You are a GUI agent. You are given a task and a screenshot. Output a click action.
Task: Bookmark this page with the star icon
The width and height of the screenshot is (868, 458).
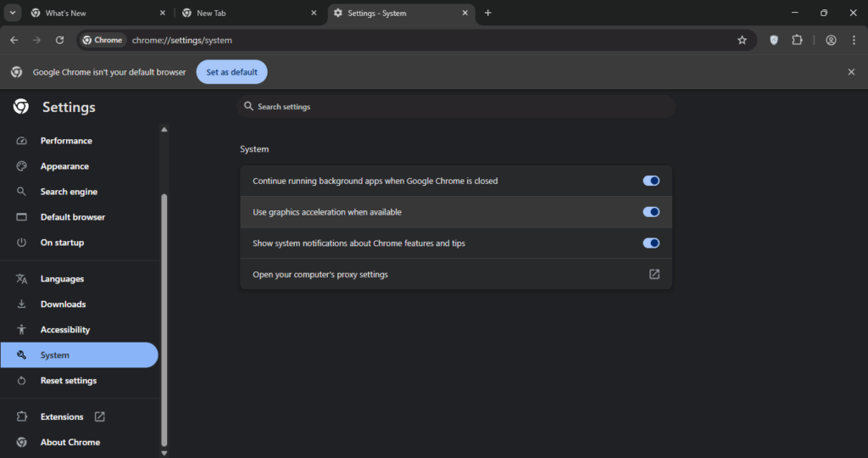click(742, 40)
